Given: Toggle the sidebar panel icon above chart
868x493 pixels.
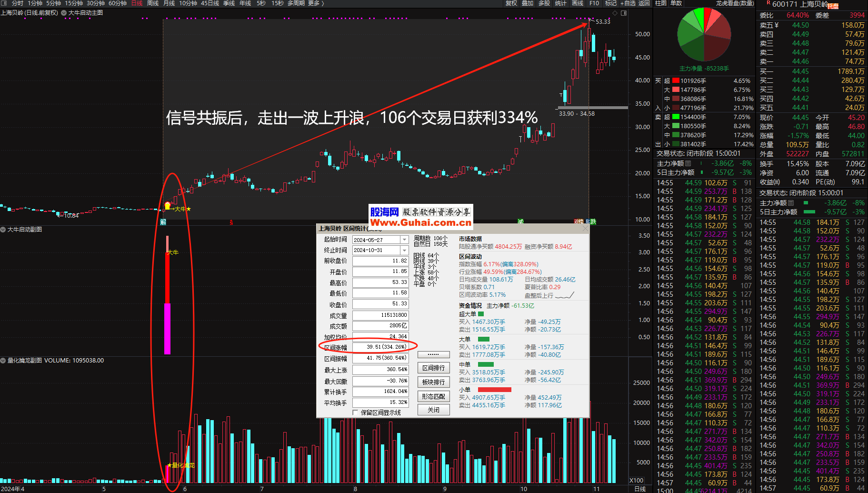Looking at the screenshot, I should click(624, 13).
